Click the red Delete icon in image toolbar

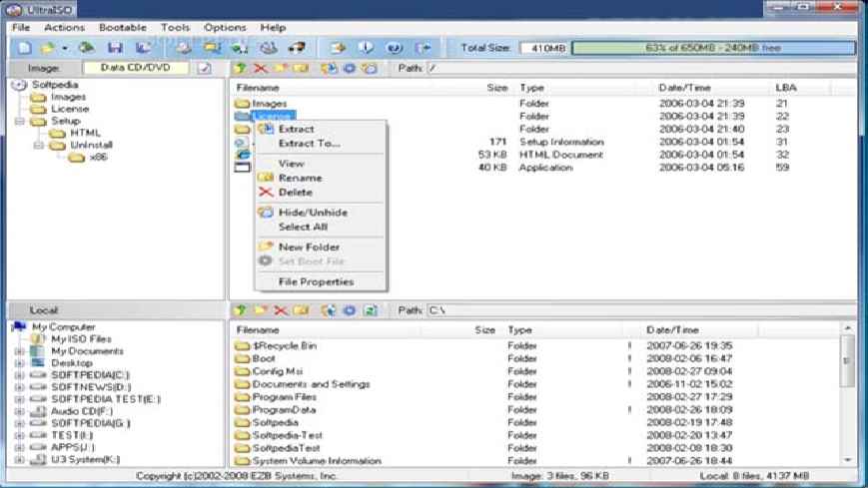261,68
